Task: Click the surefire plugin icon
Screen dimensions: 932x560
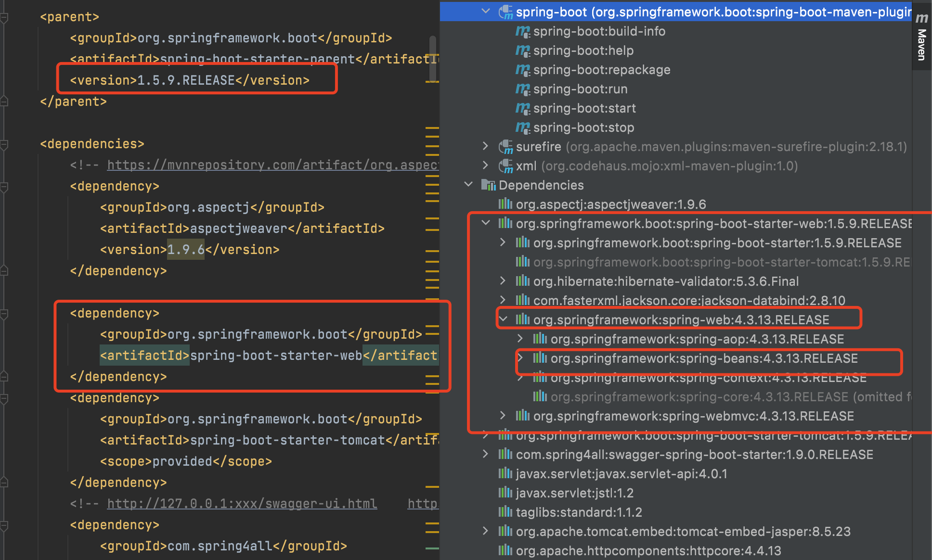Action: click(x=505, y=147)
